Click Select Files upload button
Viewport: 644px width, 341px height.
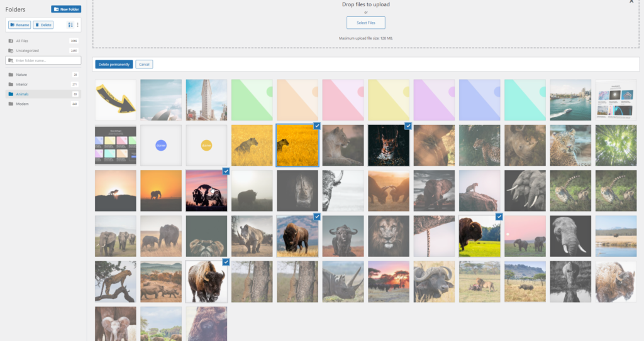point(365,23)
